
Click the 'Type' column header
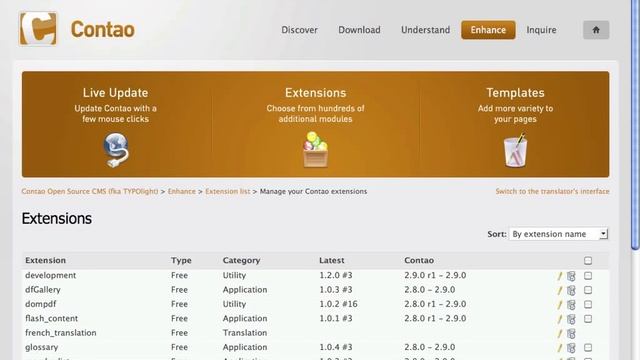[x=181, y=260]
